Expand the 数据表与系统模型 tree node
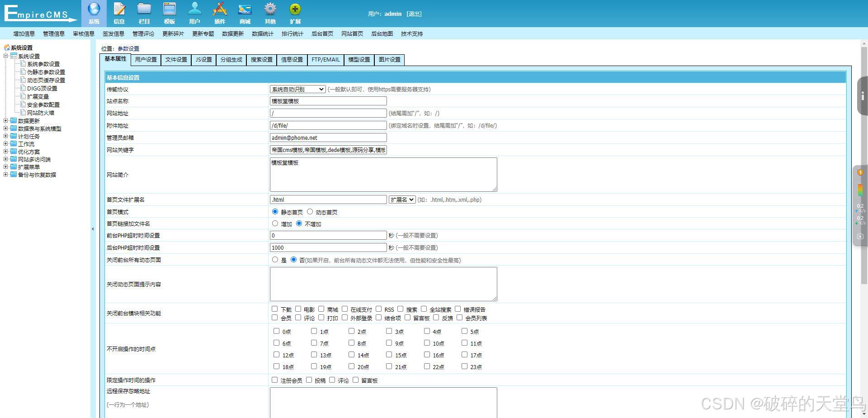The width and height of the screenshot is (868, 418). click(6, 128)
